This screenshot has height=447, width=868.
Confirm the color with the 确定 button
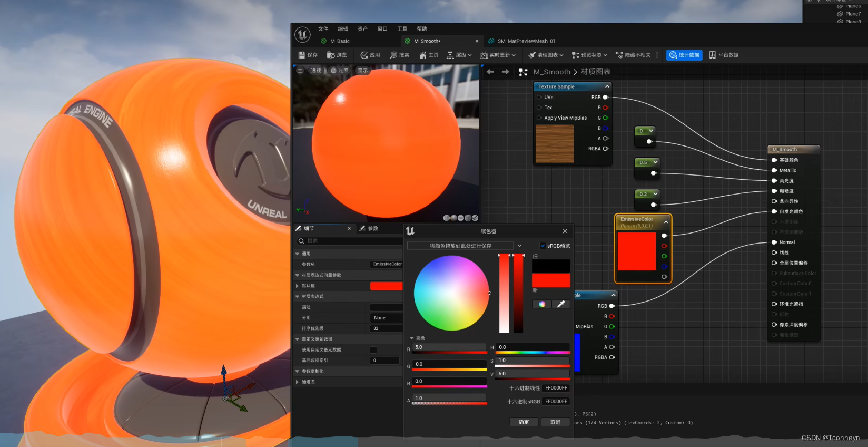[x=524, y=422]
